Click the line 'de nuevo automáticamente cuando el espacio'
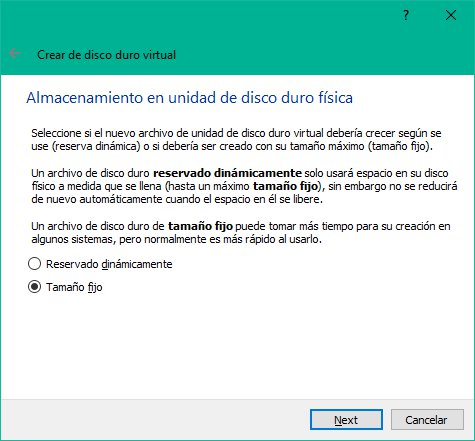This screenshot has height=441, width=475. (x=177, y=199)
